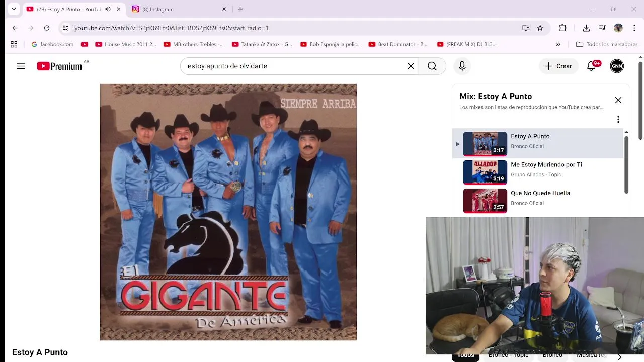Open Bob Esponja la pelic... bookmark
This screenshot has height=362, width=644.
pyautogui.click(x=331, y=44)
